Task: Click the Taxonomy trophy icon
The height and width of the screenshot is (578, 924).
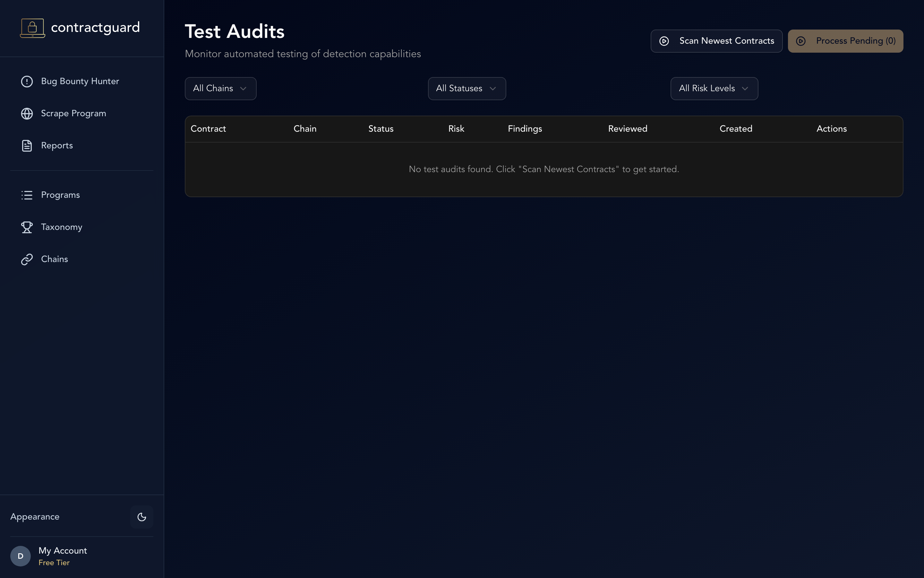Action: point(27,227)
